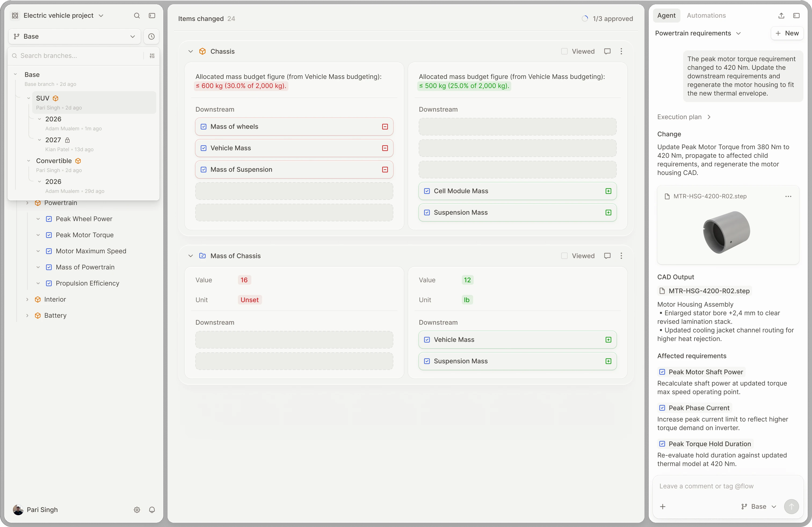812x527 pixels.
Task: Switch to the Automations tab
Action: tap(706, 16)
